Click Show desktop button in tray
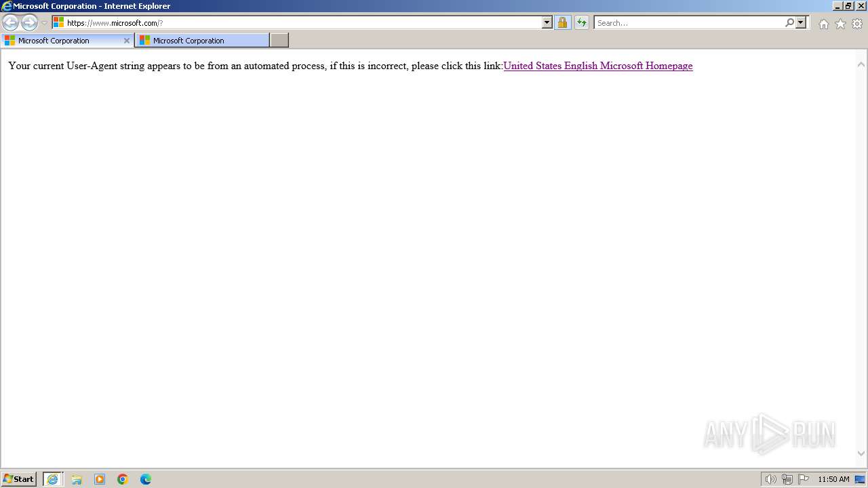Screen dimensions: 868x488 pos(861,479)
